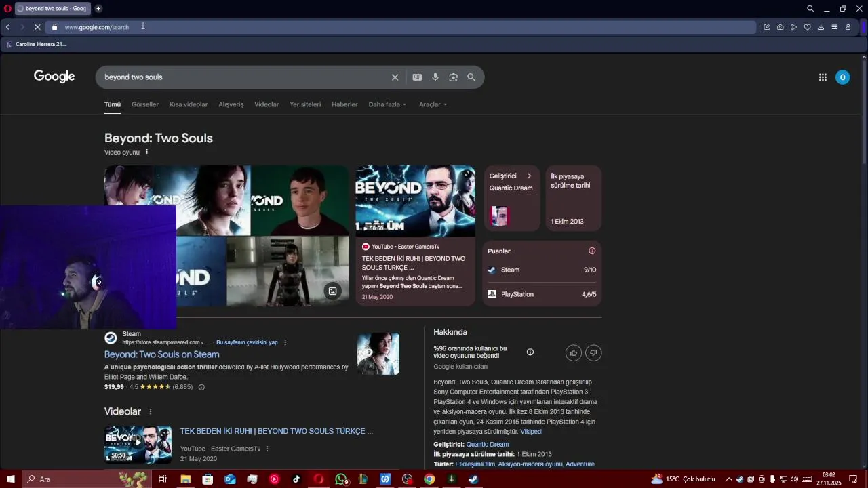The height and width of the screenshot is (488, 868).
Task: Open TikTok from the taskbar
Action: (x=296, y=479)
